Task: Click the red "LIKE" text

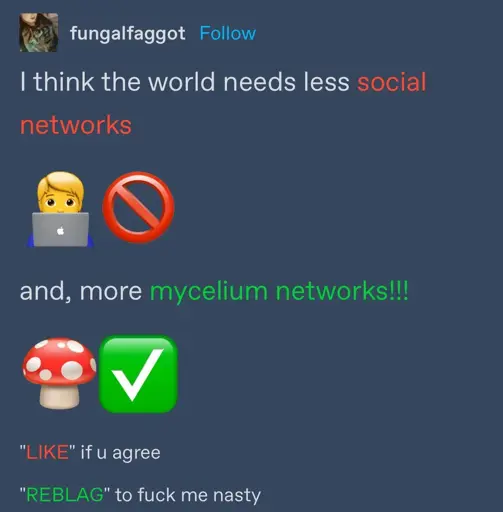Action: [x=47, y=452]
